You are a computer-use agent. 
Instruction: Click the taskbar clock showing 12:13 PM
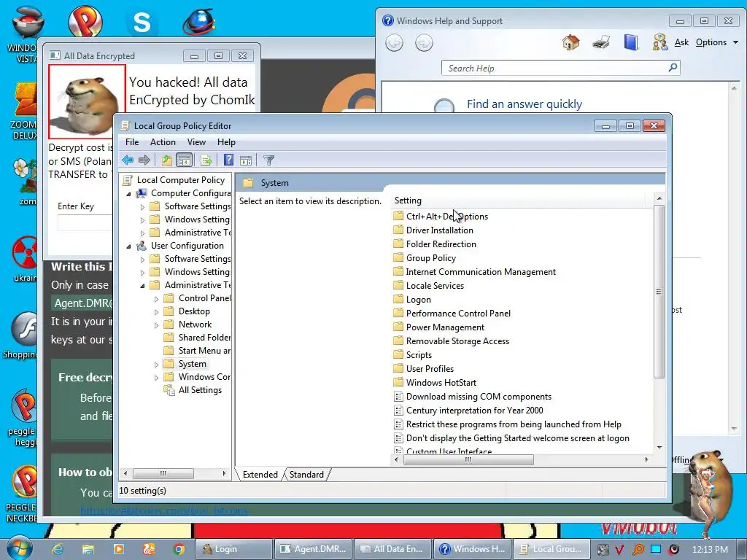click(710, 549)
